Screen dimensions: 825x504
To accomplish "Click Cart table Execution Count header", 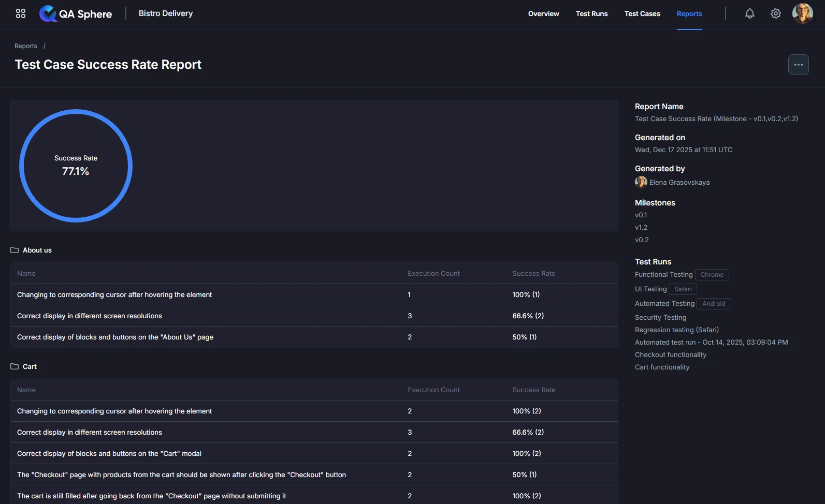I will (x=433, y=390).
